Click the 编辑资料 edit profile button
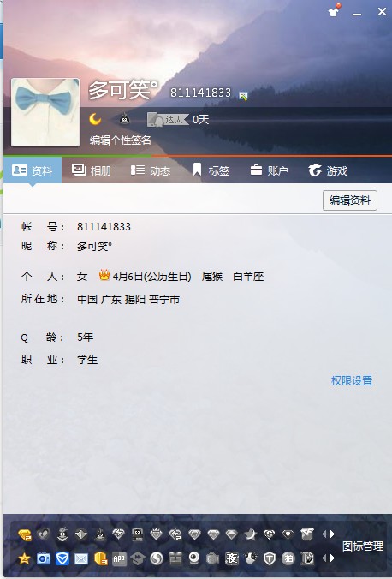Screen dimensions: 392x579 [x=350, y=200]
